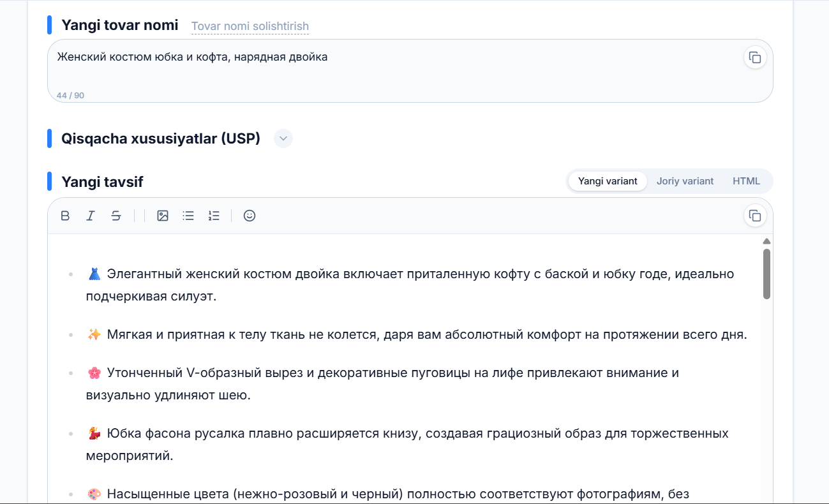Click bullet text starting 'Элегантный женский костюм'
The image size is (829, 504).
pos(410,285)
